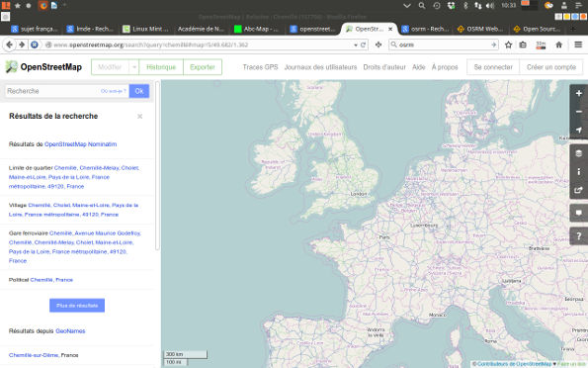Open a new browser tab
Viewport: 588px width, 368px height.
(572, 29)
